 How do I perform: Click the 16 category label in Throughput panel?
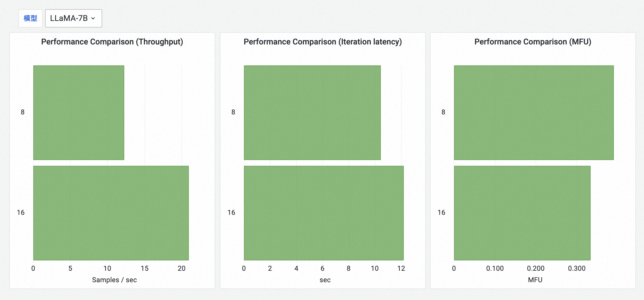pos(21,213)
